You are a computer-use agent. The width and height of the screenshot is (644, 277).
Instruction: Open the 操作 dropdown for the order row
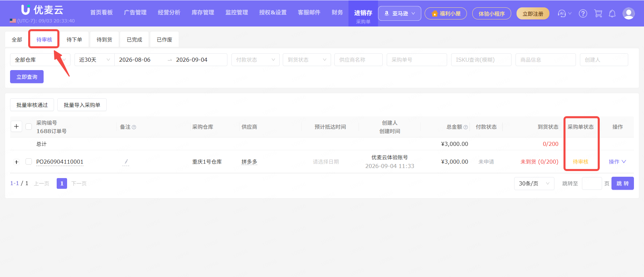pos(617,162)
